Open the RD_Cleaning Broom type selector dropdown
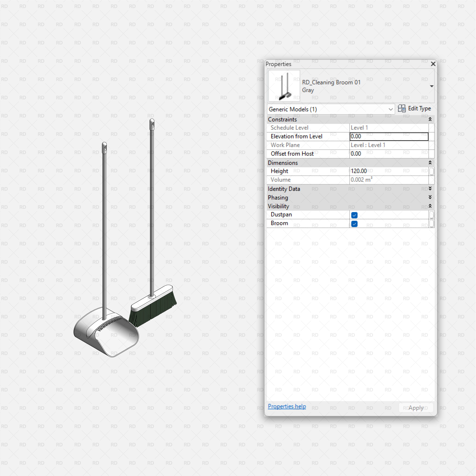The image size is (476, 476). pyautogui.click(x=432, y=86)
